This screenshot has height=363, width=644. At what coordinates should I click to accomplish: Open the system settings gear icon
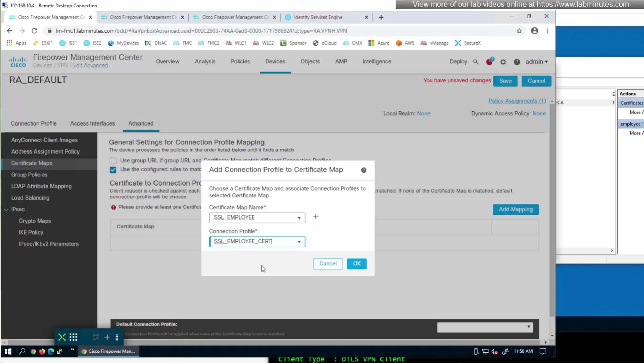(x=503, y=62)
